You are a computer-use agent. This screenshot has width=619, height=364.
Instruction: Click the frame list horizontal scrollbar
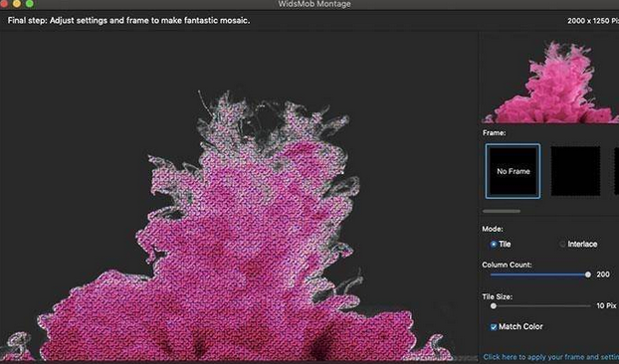502,212
